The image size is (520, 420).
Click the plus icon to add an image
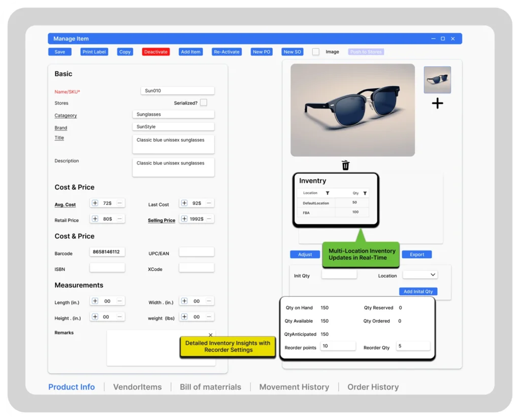(x=437, y=103)
